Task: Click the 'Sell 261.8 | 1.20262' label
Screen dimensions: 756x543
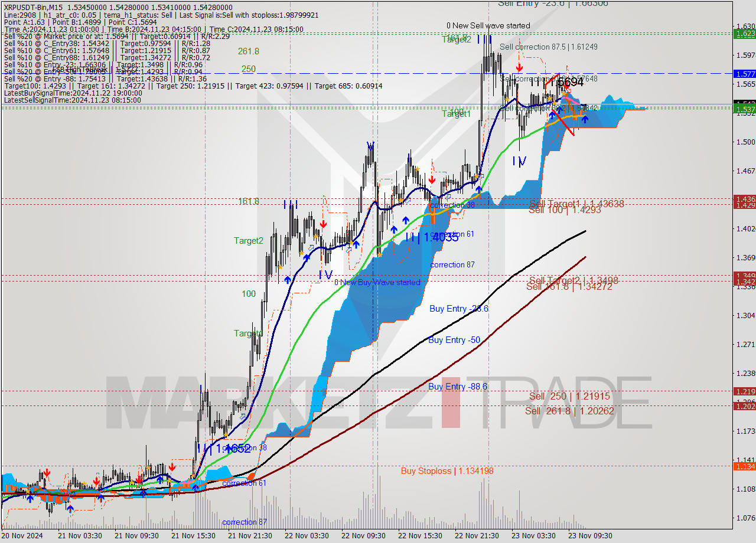Action: [569, 411]
